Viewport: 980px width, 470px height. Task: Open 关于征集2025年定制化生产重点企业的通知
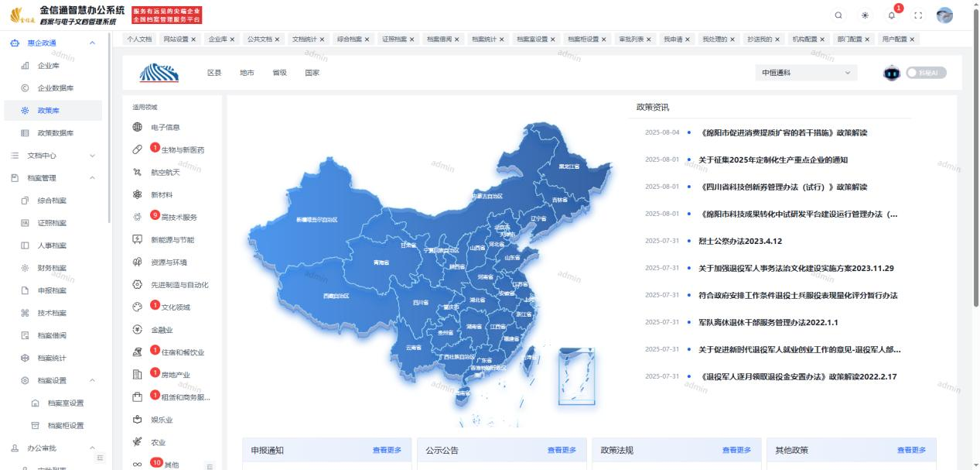pos(773,160)
